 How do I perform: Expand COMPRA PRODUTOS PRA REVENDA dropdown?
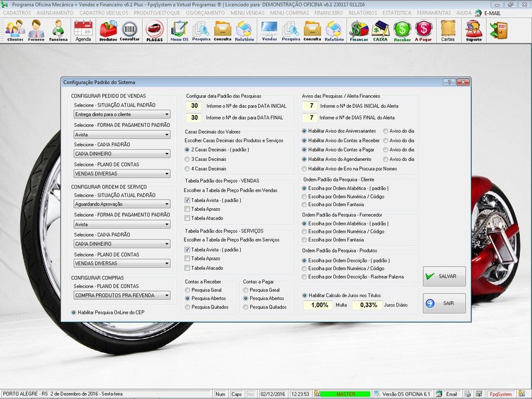point(167,295)
